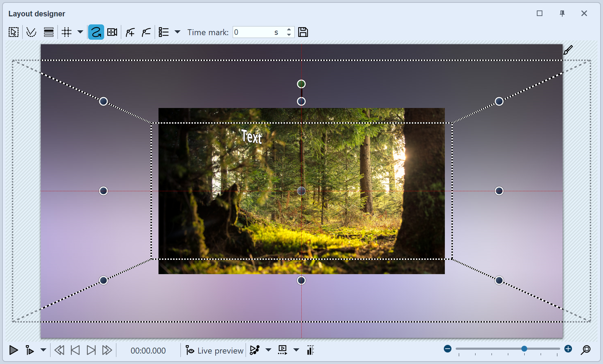Open the alignment tool
Screen dimensions: 603x364
click(48, 32)
